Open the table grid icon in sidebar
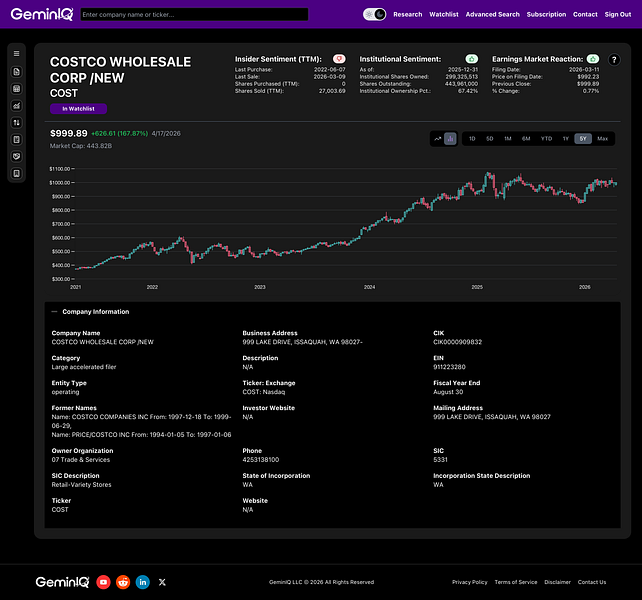Viewport: 642px width, 600px height. pos(16,89)
